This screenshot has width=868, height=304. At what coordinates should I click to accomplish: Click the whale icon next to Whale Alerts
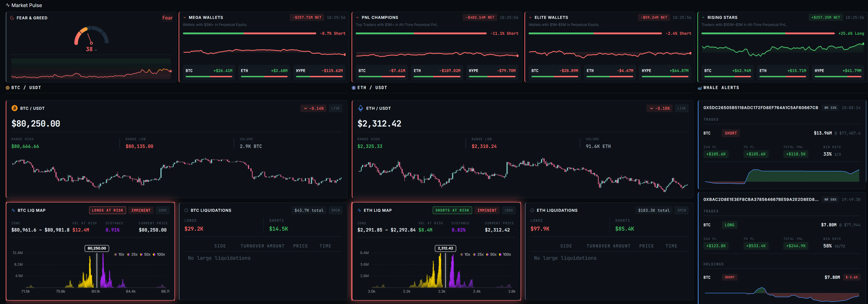(x=700, y=88)
